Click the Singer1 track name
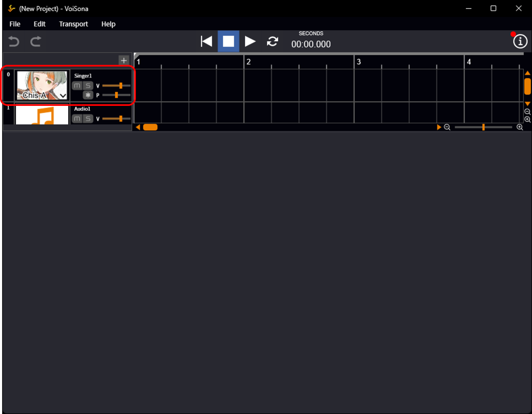Image resolution: width=532 pixels, height=414 pixels. click(x=83, y=76)
